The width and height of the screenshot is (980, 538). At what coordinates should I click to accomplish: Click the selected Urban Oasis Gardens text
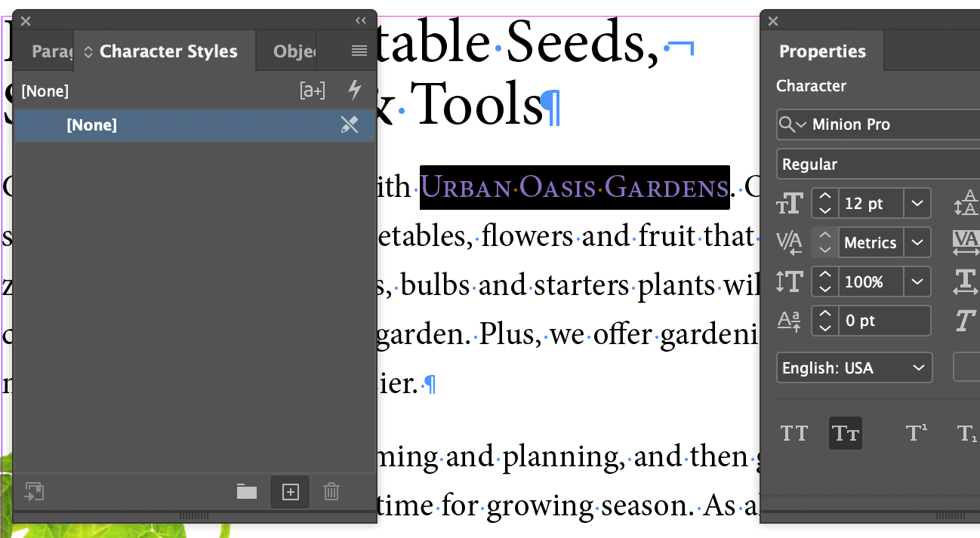575,187
